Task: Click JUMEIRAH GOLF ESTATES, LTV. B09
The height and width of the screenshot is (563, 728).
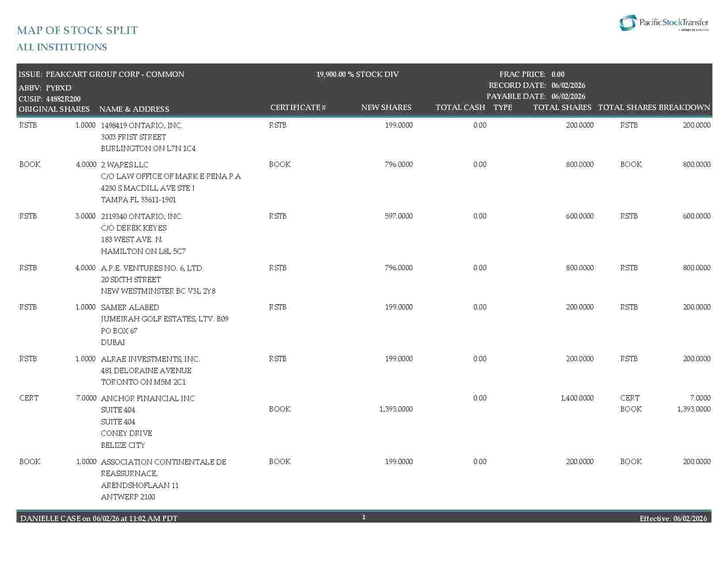Action: [x=165, y=319]
